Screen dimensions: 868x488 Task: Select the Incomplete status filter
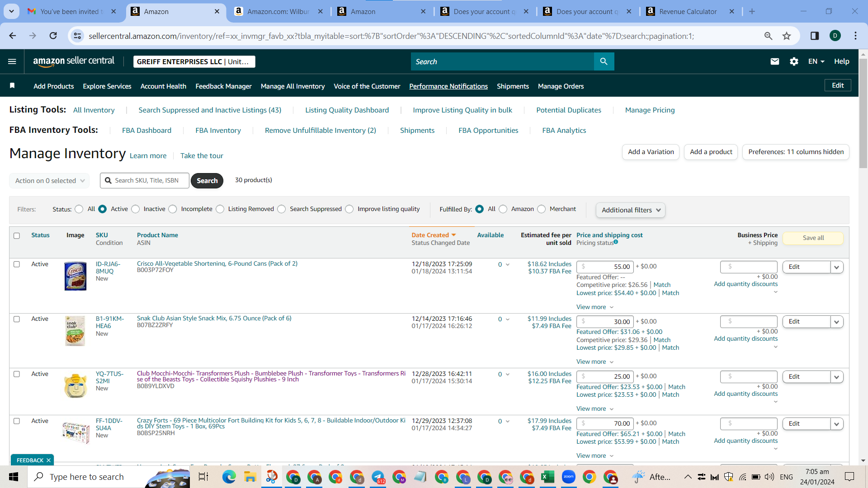pos(173,209)
